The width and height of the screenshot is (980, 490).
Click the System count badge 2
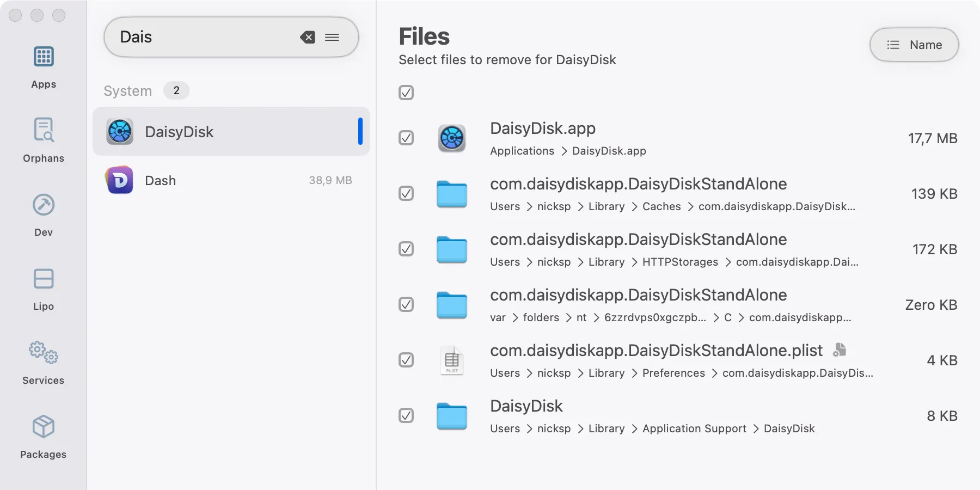coord(176,90)
